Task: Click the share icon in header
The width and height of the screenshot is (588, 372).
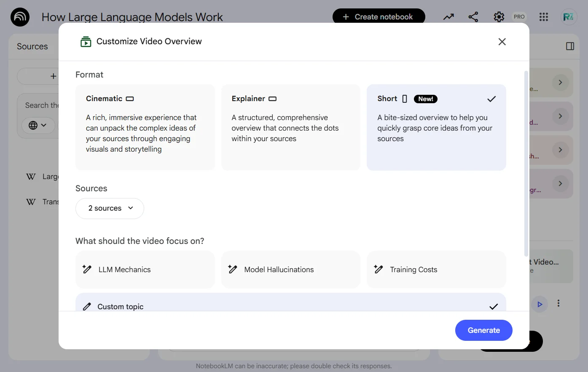Action: 473,17
